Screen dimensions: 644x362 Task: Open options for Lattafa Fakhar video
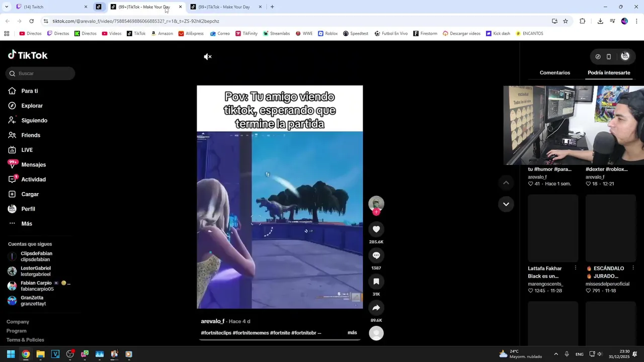(x=576, y=268)
